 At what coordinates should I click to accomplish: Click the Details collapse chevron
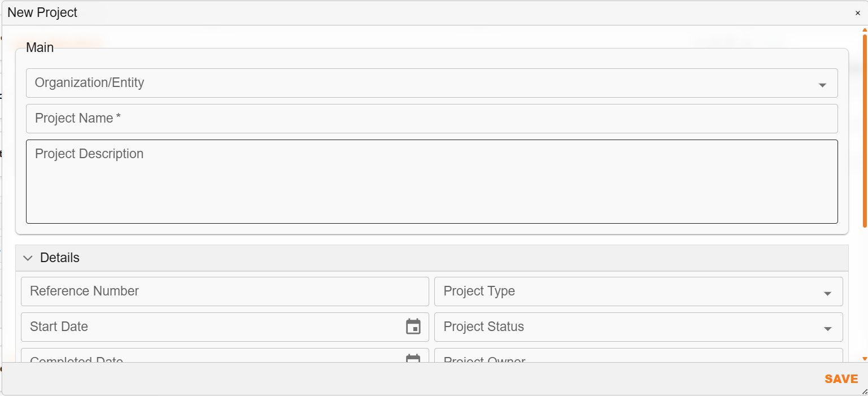pyautogui.click(x=28, y=258)
